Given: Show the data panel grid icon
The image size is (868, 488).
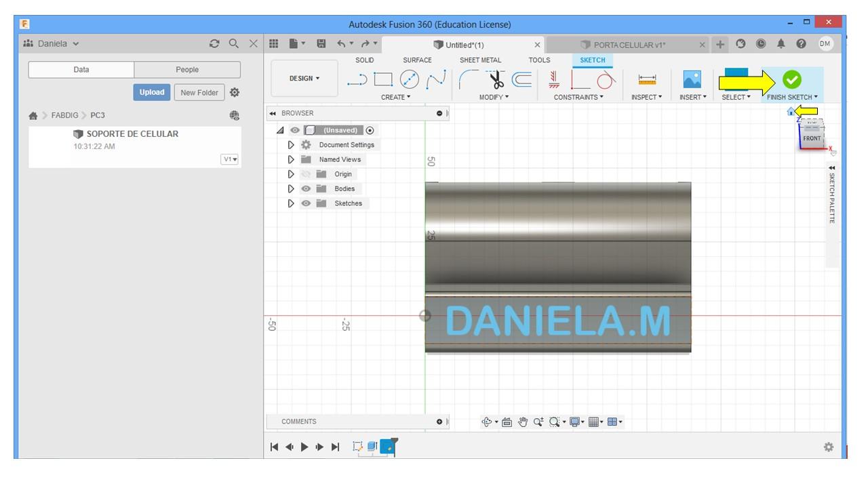Looking at the screenshot, I should pyautogui.click(x=274, y=44).
